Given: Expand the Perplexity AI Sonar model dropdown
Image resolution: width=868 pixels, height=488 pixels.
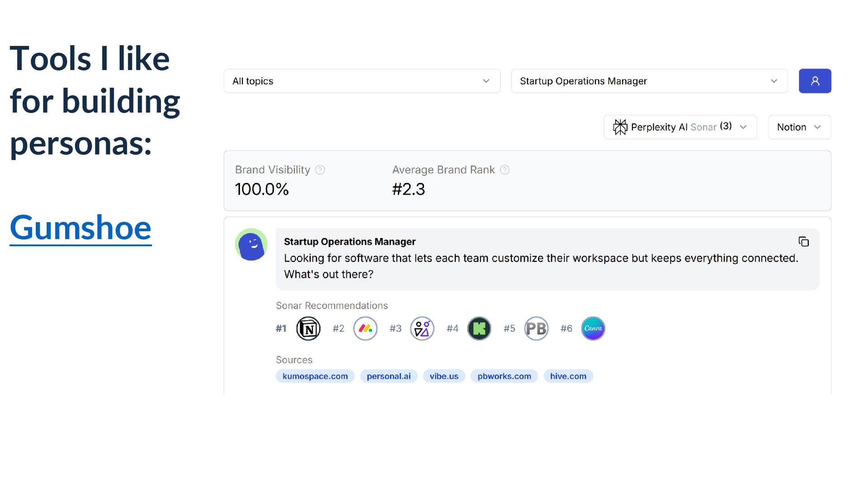Looking at the screenshot, I should [x=680, y=127].
